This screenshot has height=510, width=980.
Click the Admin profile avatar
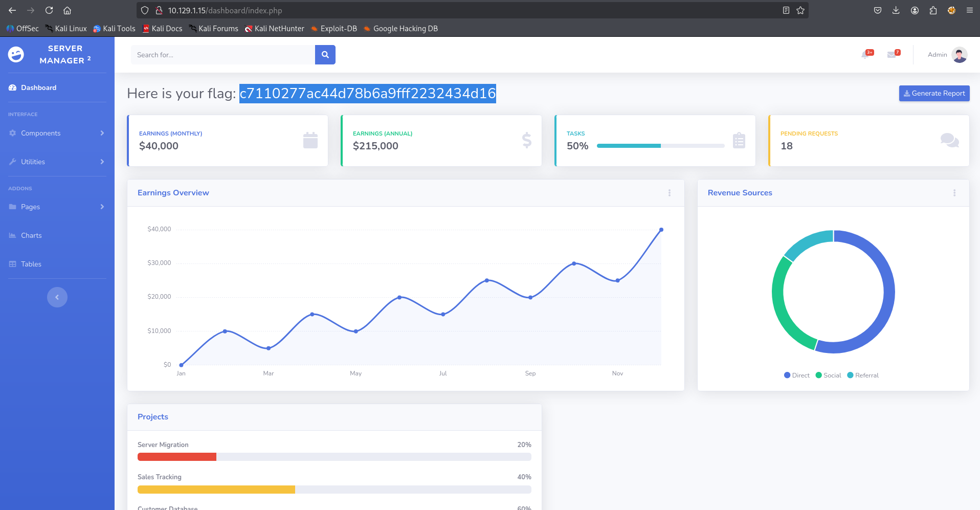point(959,55)
